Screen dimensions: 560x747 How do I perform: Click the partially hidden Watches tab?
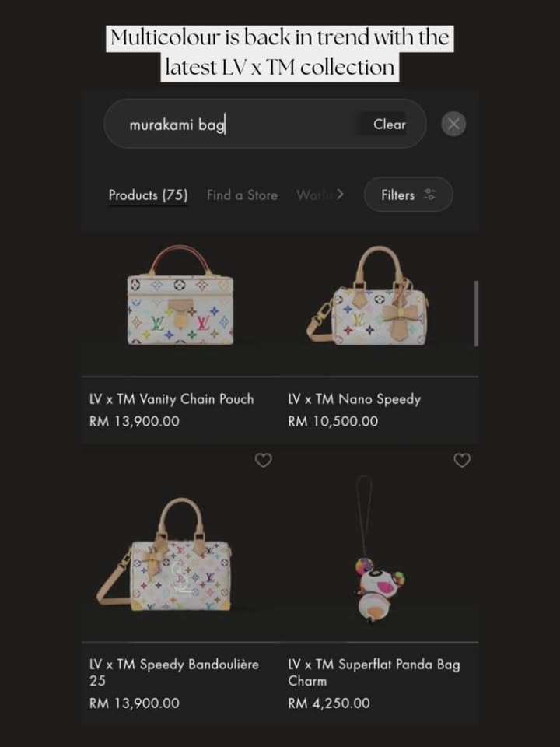[x=313, y=195]
